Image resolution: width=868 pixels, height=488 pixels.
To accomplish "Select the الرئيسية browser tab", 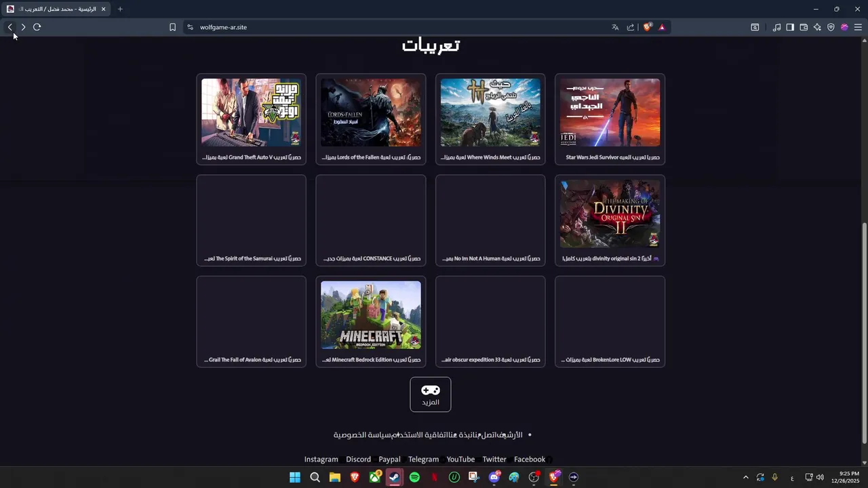I will [x=56, y=9].
